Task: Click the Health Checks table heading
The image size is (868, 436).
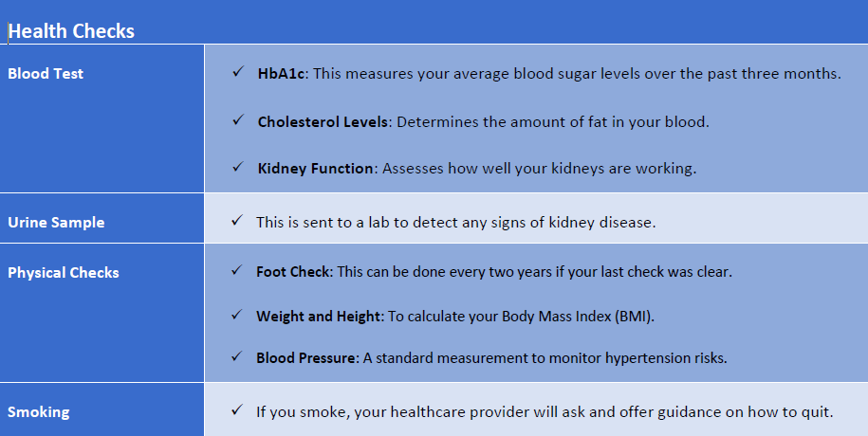Action: click(x=71, y=31)
